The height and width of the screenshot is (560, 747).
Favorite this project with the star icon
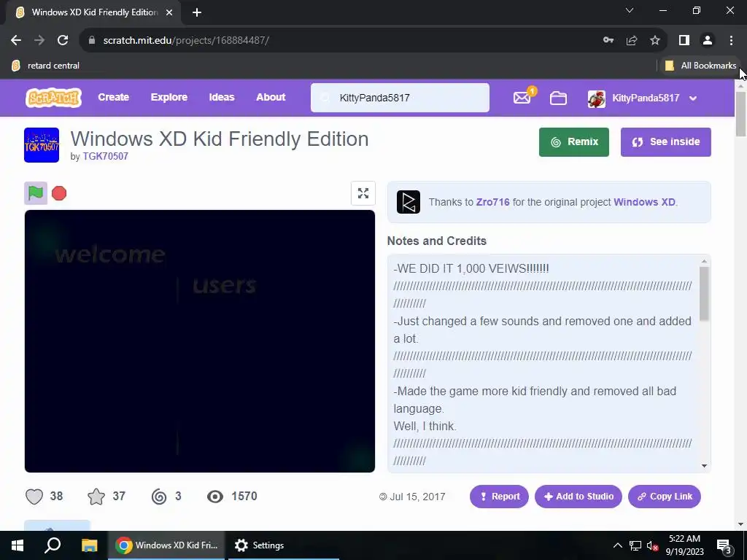pos(96,497)
